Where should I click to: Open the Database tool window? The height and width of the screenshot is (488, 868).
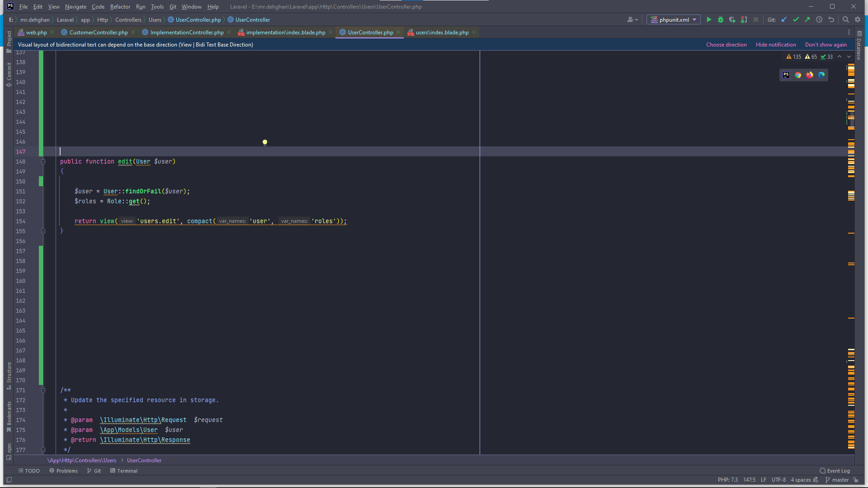pos(859,45)
